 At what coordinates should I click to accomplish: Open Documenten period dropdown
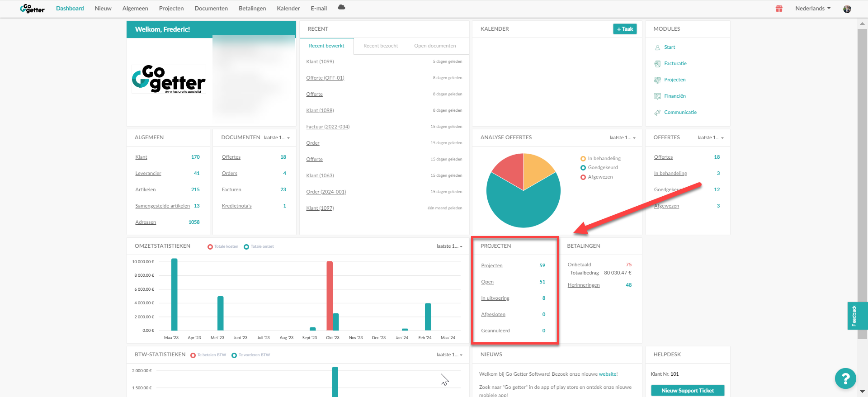(x=277, y=138)
